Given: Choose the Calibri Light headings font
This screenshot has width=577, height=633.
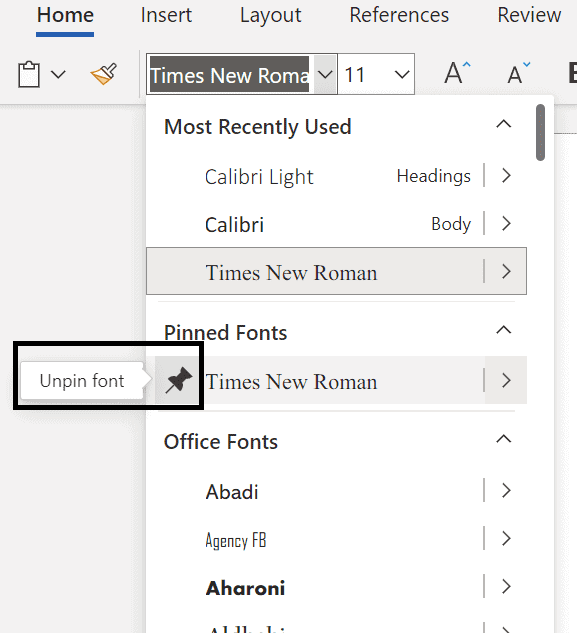Looking at the screenshot, I should (x=315, y=176).
